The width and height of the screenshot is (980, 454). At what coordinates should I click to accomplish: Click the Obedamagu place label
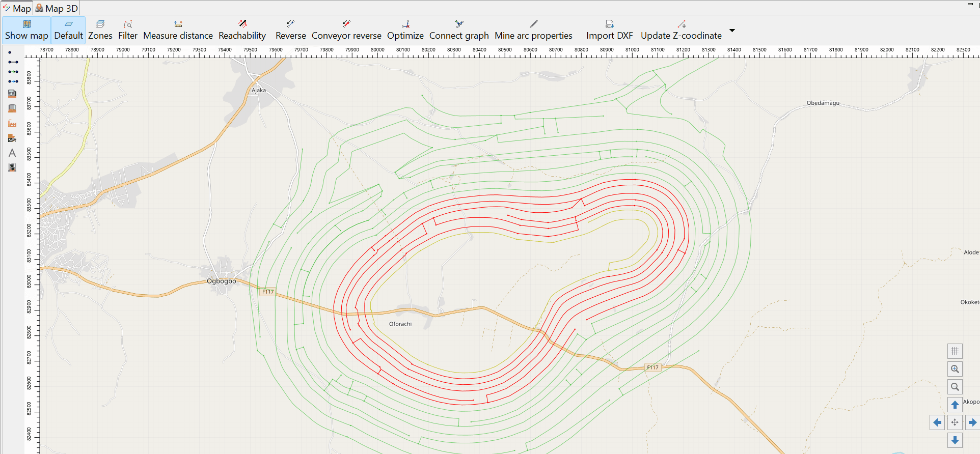point(823,103)
